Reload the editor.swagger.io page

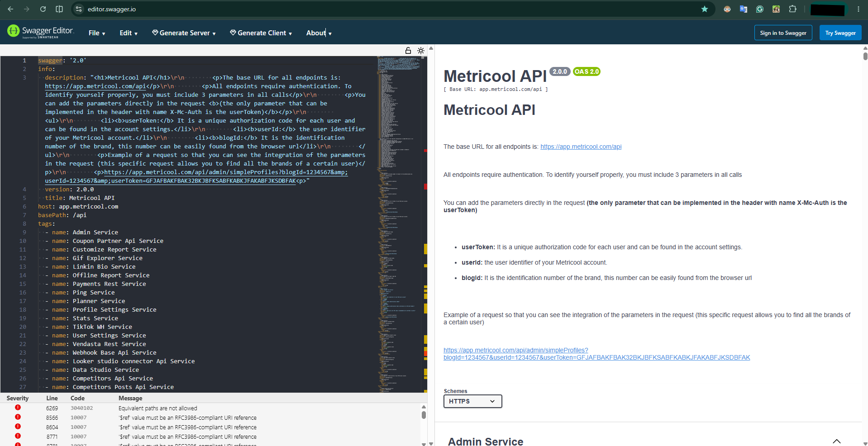click(x=43, y=9)
